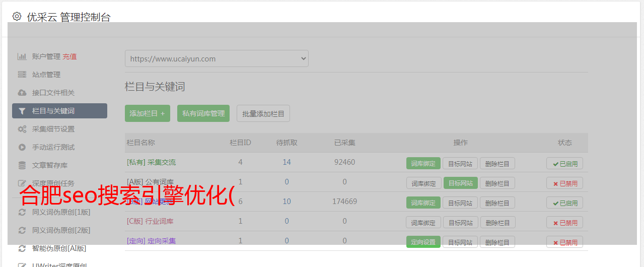Click 批量添加栏目 button
This screenshot has width=644, height=267.
pos(263,113)
